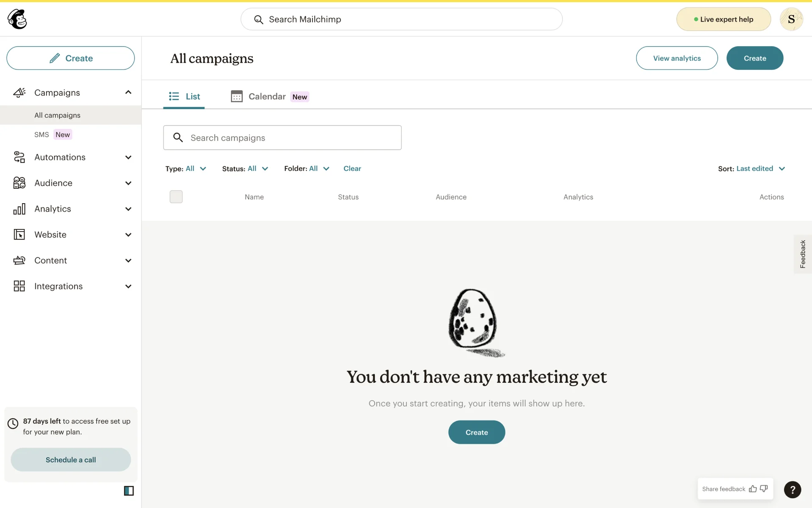Viewport: 812px width, 508px height.
Task: Click the thumbs down feedback icon
Action: coord(764,489)
